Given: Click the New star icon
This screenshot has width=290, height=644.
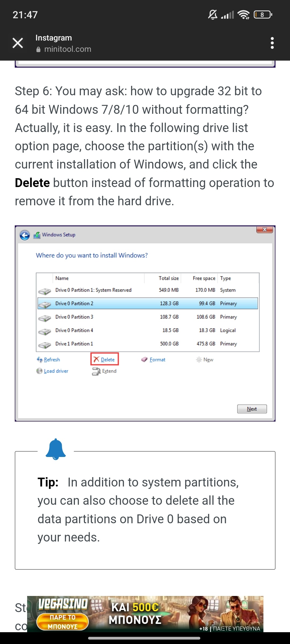Looking at the screenshot, I should pyautogui.click(x=199, y=360).
